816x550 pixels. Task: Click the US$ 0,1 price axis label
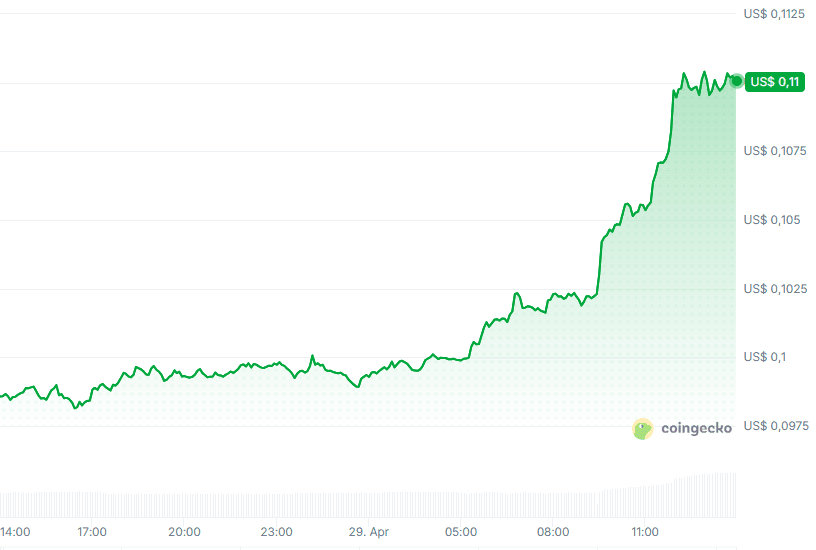(765, 358)
